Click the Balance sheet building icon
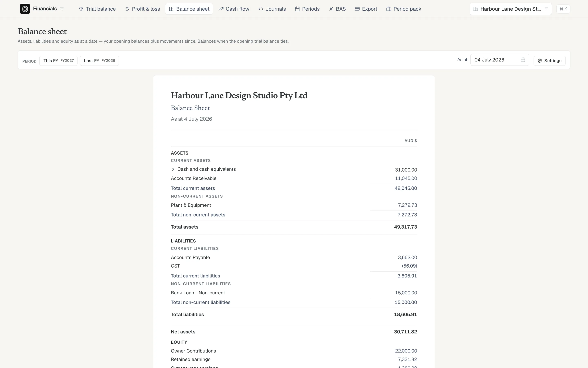The image size is (588, 368). (x=171, y=9)
